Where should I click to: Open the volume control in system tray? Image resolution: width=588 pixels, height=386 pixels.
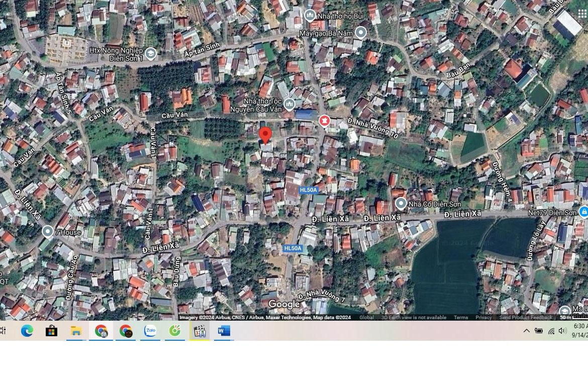pyautogui.click(x=562, y=331)
